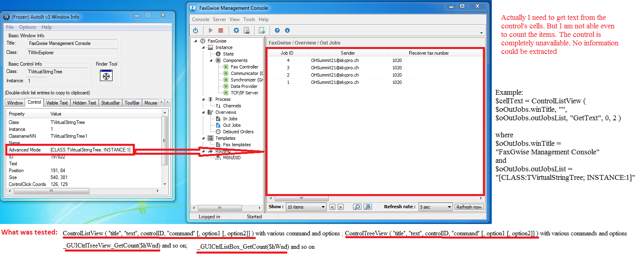
Task: Click the power icon in FaxGwise toolbar
Action: coord(196,30)
